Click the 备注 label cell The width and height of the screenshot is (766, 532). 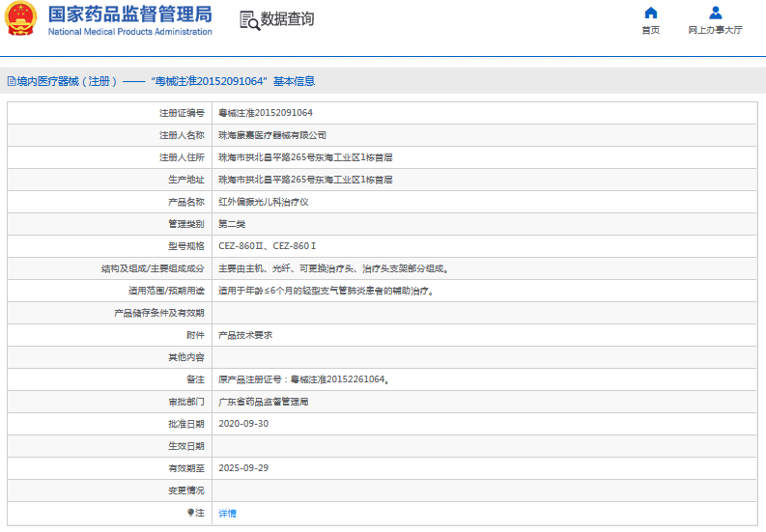point(110,379)
